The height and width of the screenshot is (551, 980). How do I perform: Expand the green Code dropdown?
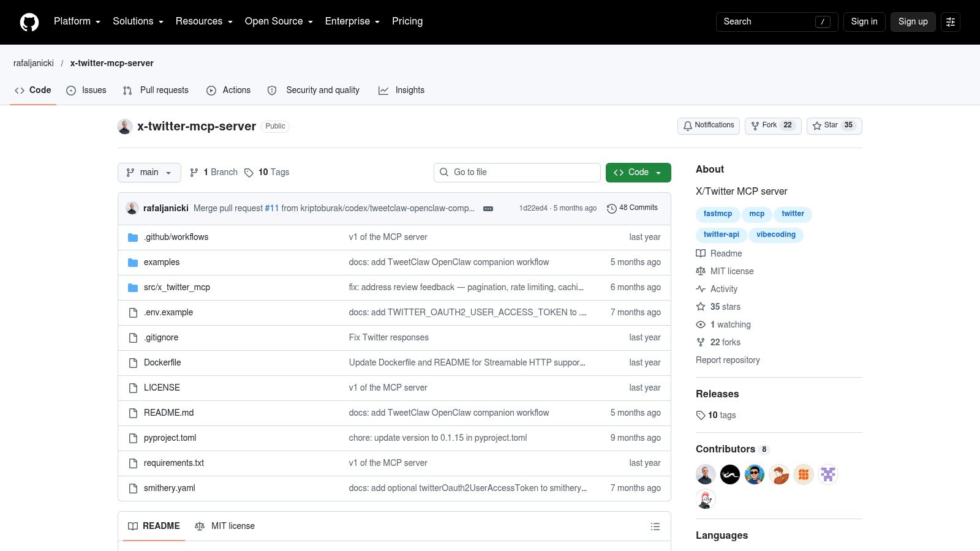(638, 173)
